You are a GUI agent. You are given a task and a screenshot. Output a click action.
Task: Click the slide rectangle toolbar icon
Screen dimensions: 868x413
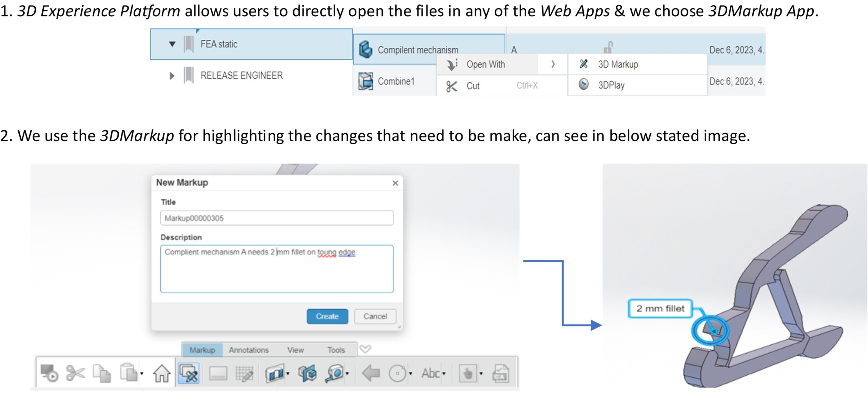tap(218, 374)
